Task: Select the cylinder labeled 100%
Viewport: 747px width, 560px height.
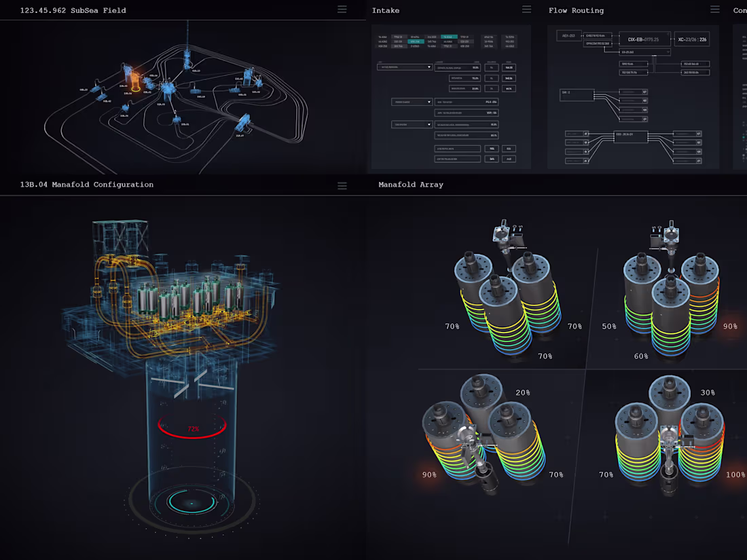Action: pyautogui.click(x=703, y=443)
